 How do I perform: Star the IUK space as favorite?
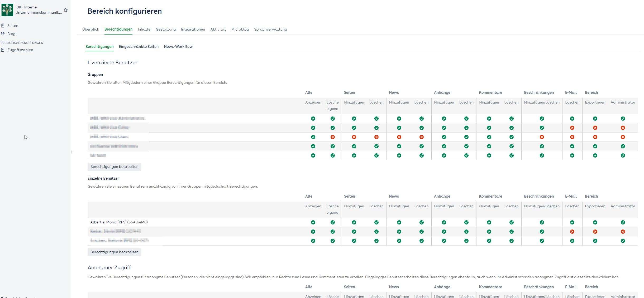[66, 10]
